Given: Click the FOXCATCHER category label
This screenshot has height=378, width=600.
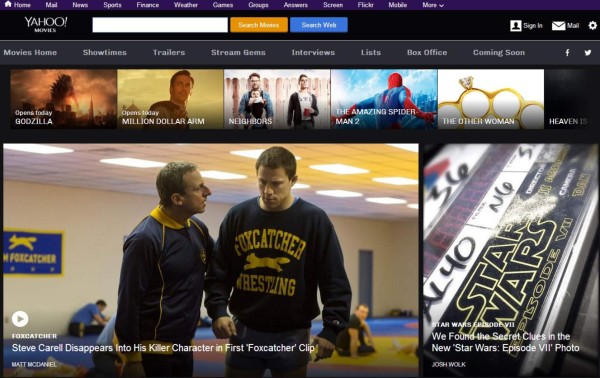Looking at the screenshot, I should tap(34, 336).
